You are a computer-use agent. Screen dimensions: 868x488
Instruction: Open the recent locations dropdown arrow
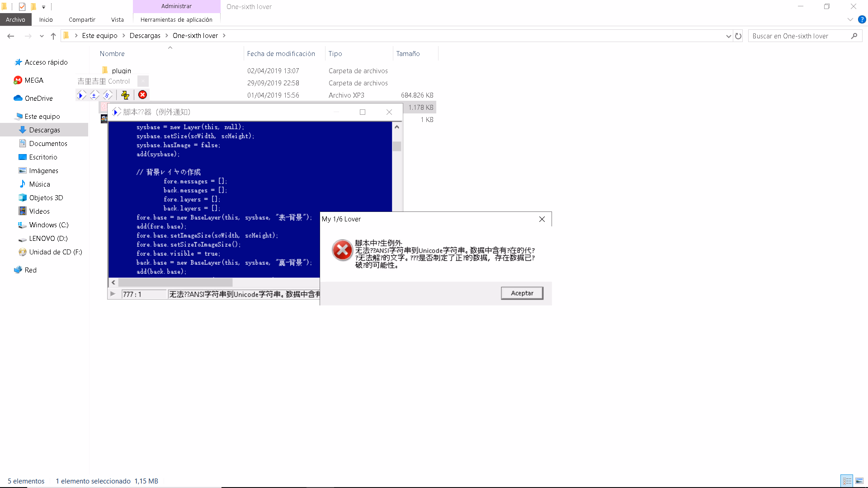point(42,36)
